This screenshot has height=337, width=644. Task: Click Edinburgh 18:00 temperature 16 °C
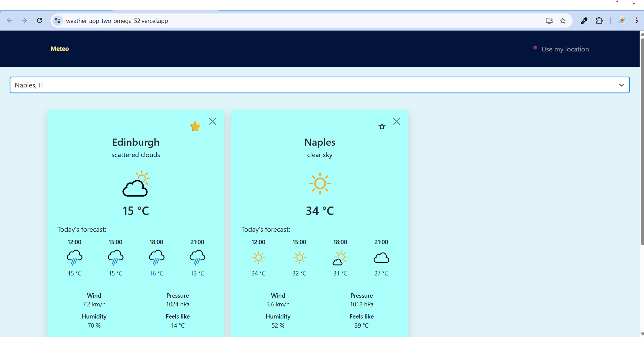pyautogui.click(x=156, y=273)
